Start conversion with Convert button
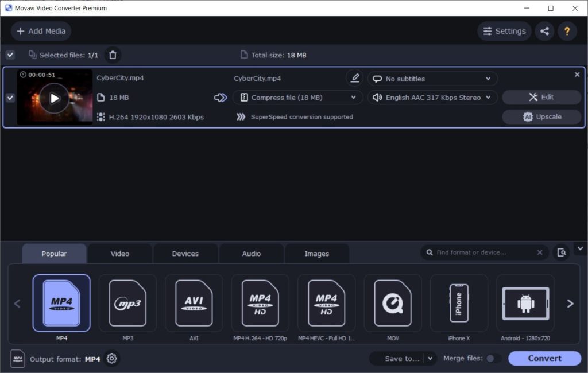Image resolution: width=588 pixels, height=373 pixels. (x=544, y=358)
